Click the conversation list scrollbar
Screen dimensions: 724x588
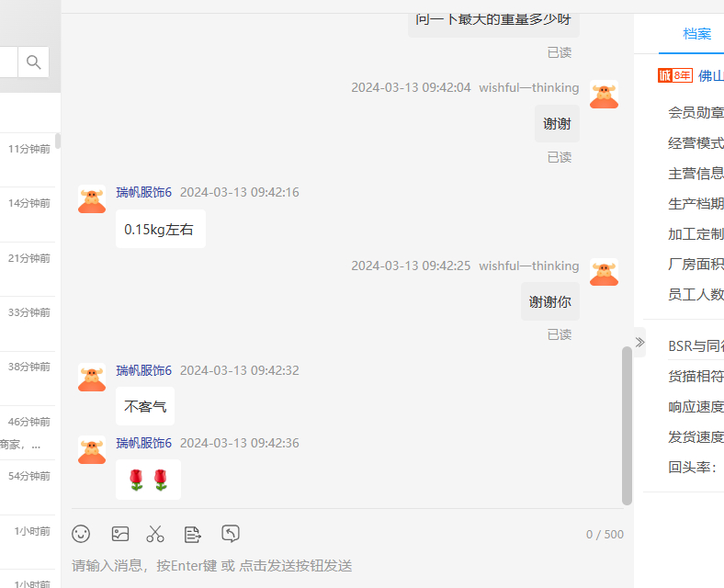58,141
